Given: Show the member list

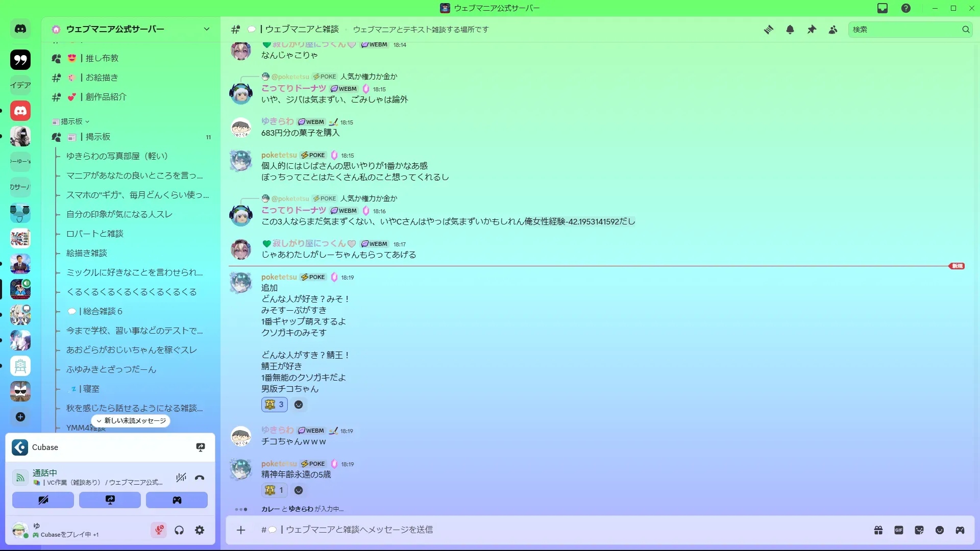Looking at the screenshot, I should coord(833,30).
